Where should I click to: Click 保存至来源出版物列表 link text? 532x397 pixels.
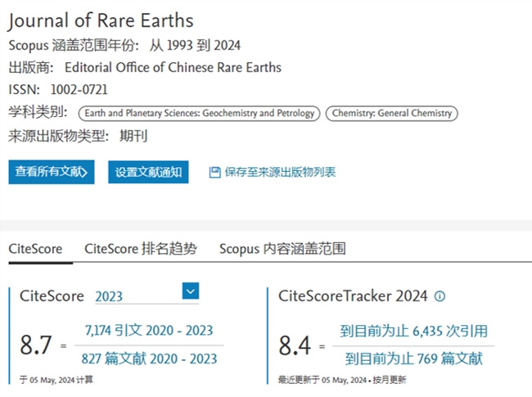(x=280, y=172)
